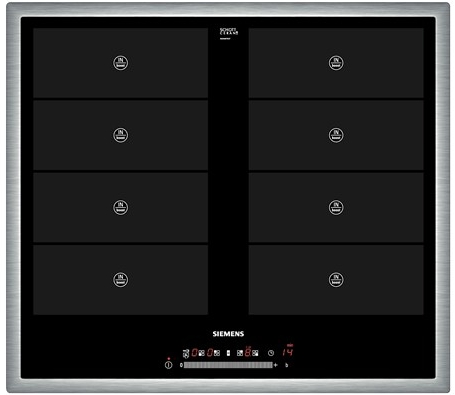455x395 pixels.
Task: Tap the plus sign at slider's right end
Action: [x=276, y=365]
